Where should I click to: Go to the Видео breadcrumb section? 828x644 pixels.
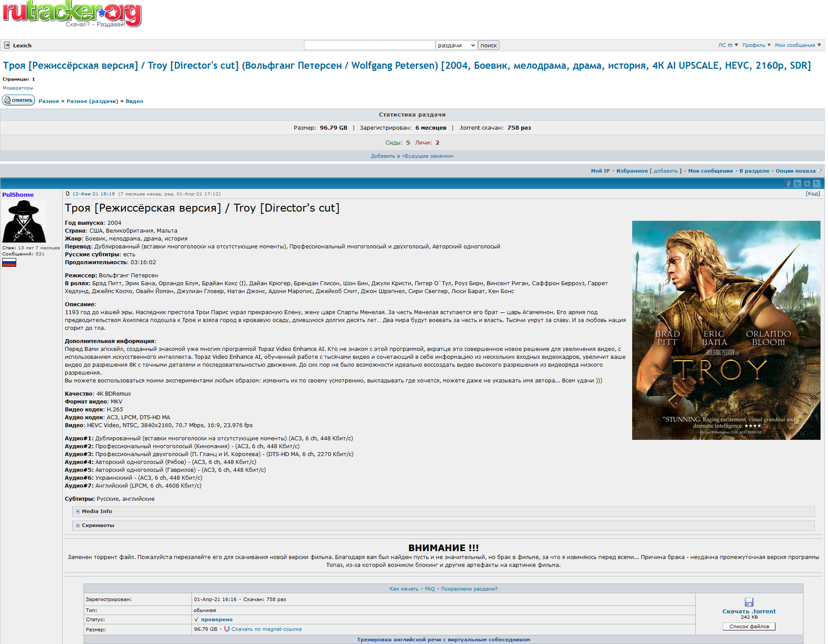(x=134, y=101)
